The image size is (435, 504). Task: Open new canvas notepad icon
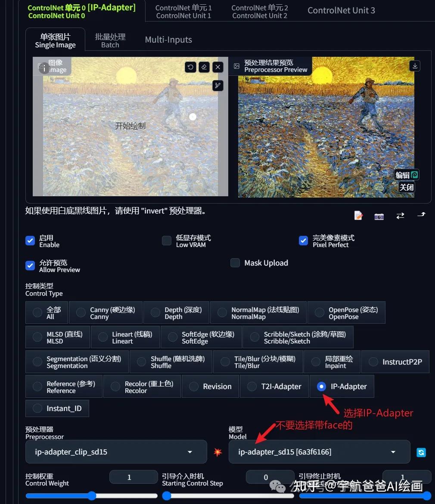pyautogui.click(x=358, y=215)
